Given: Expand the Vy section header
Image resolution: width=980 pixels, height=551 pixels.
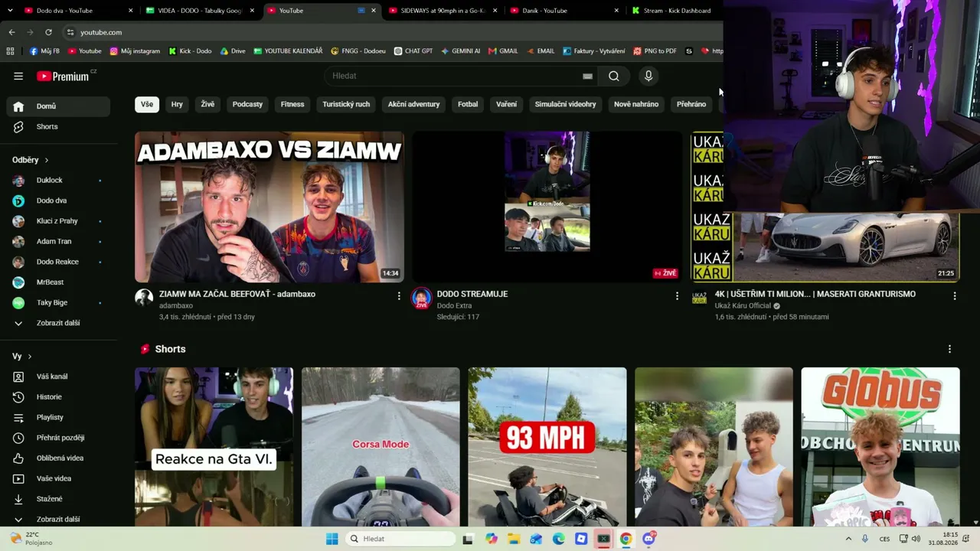Looking at the screenshot, I should click(22, 357).
